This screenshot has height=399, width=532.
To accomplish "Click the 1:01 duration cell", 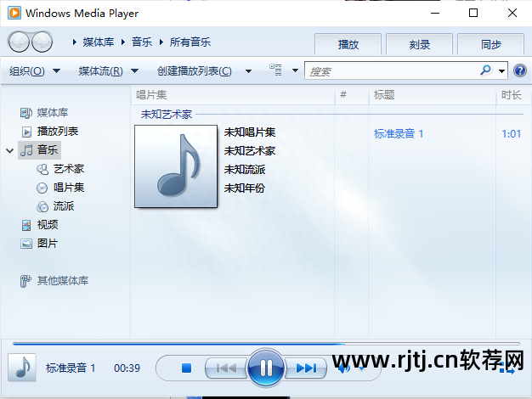I will (512, 133).
